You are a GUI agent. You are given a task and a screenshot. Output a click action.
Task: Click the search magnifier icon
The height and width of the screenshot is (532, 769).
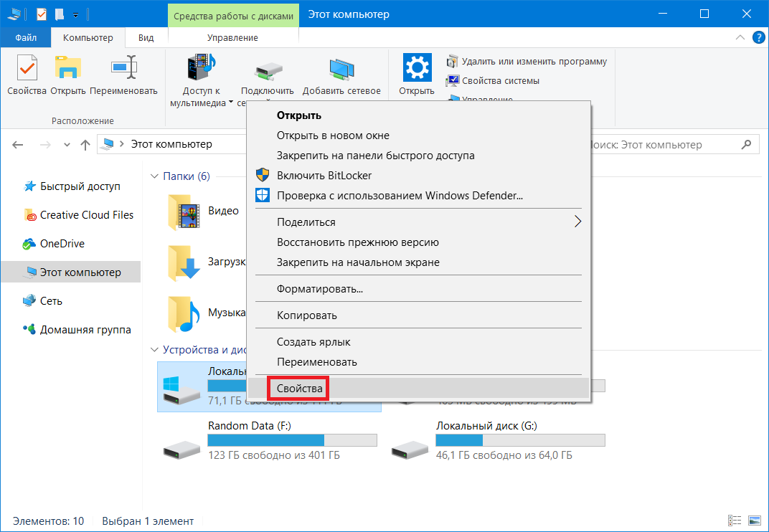[x=746, y=145]
